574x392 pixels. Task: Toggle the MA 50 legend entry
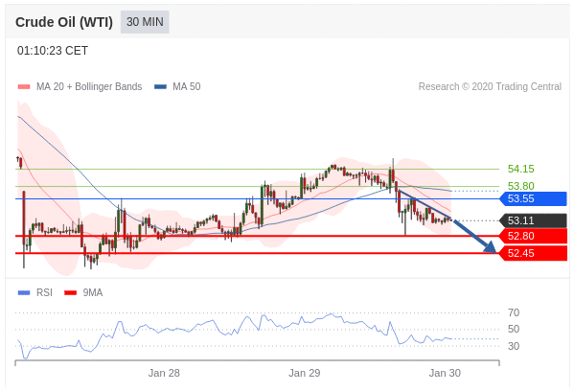(x=177, y=87)
